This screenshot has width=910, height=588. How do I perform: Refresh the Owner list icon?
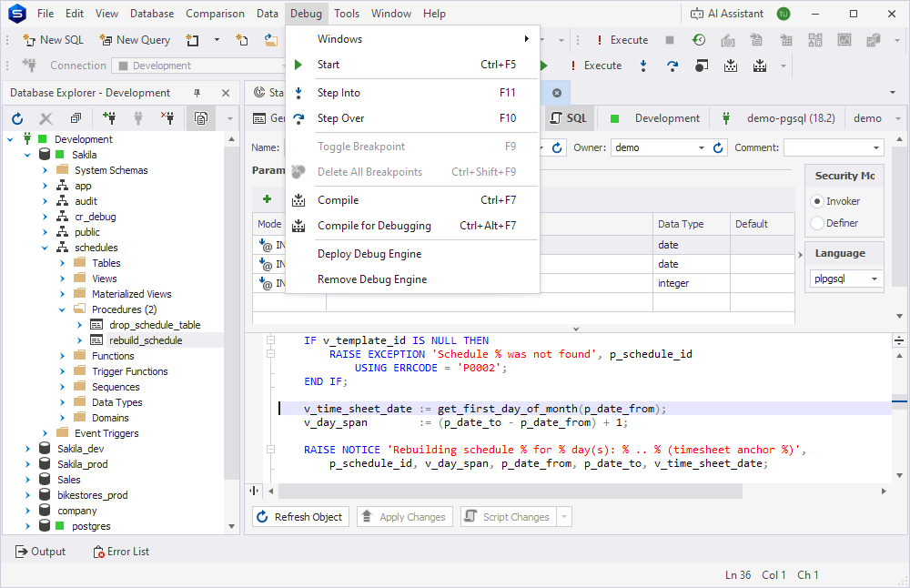718,148
